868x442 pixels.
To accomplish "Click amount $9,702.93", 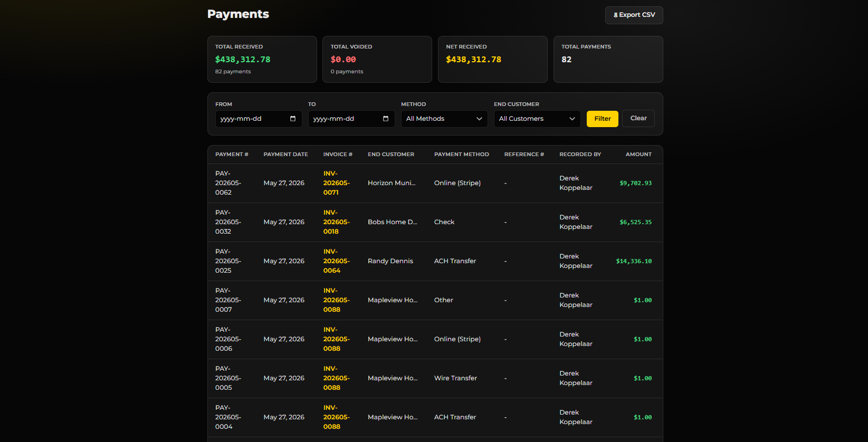I will click(635, 183).
